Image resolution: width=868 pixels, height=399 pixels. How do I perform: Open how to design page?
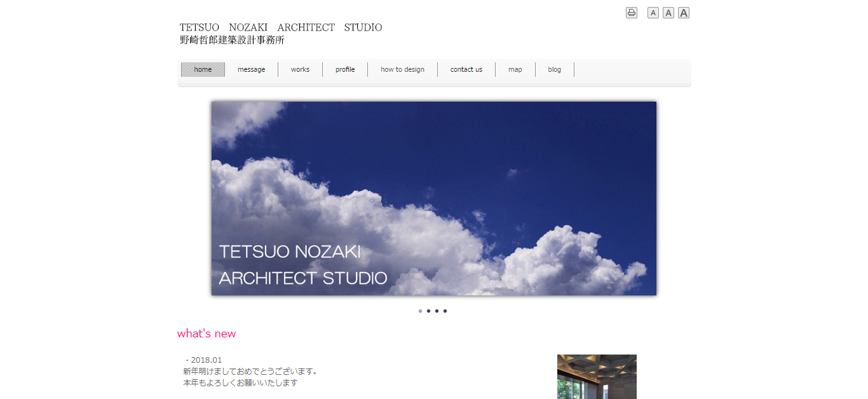[402, 69]
